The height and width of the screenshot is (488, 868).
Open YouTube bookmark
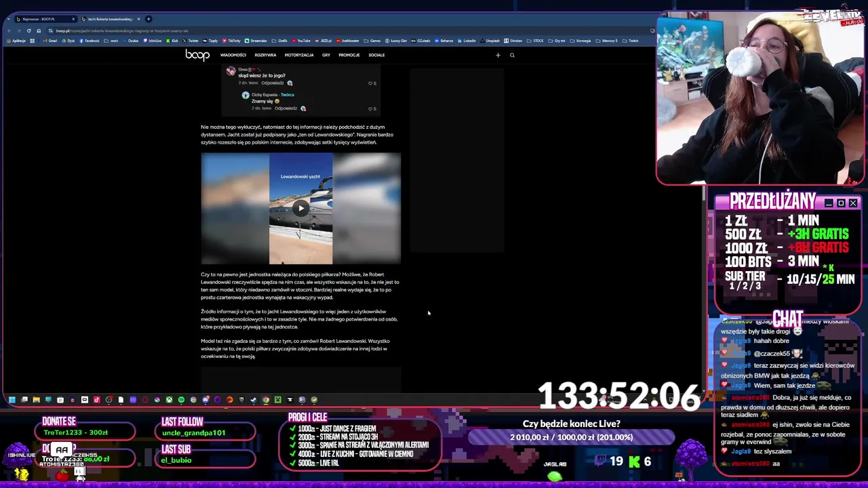click(300, 41)
